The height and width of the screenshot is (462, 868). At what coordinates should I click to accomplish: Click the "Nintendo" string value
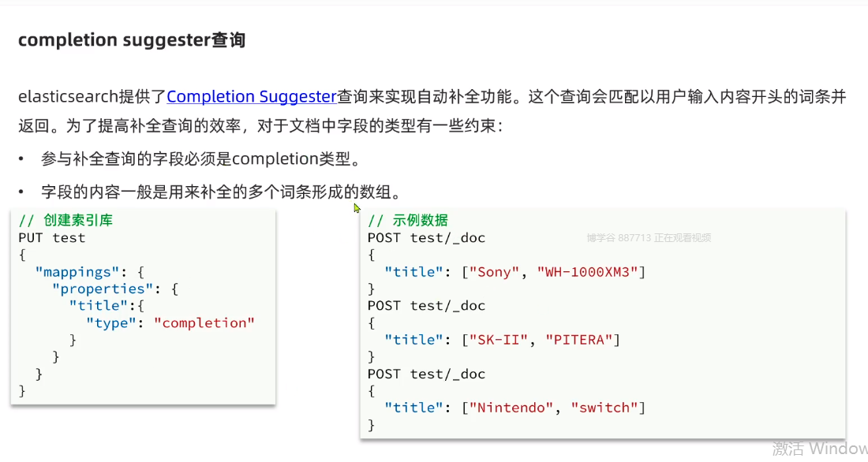pyautogui.click(x=511, y=408)
